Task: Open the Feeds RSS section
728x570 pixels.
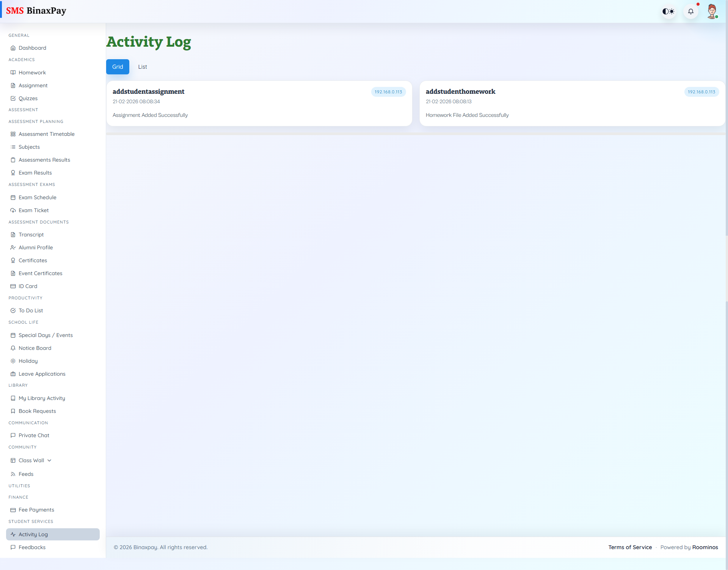Action: (26, 474)
